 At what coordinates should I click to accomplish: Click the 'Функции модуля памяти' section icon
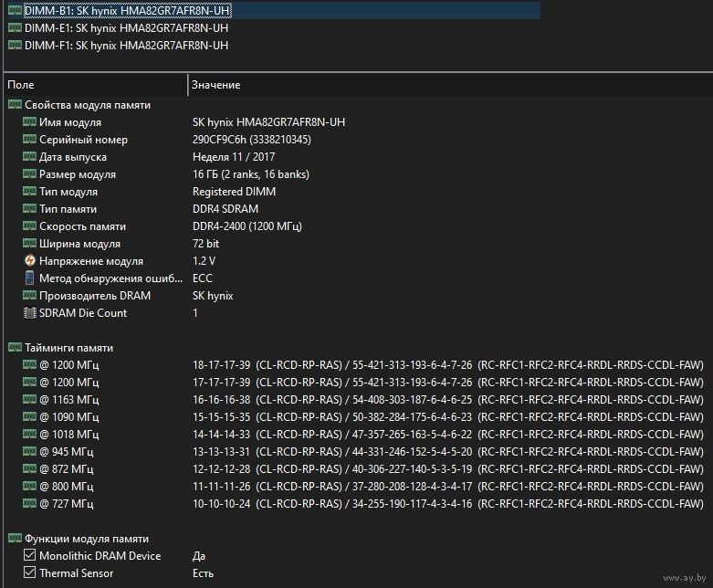15,539
